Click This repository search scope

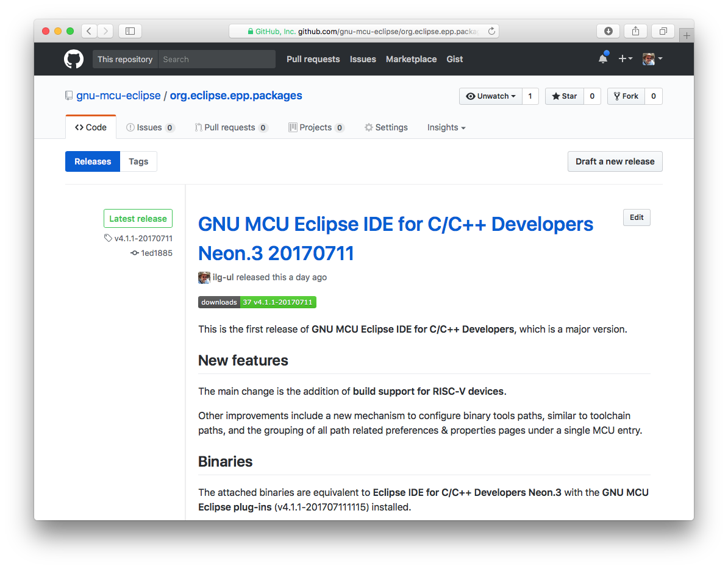(125, 59)
